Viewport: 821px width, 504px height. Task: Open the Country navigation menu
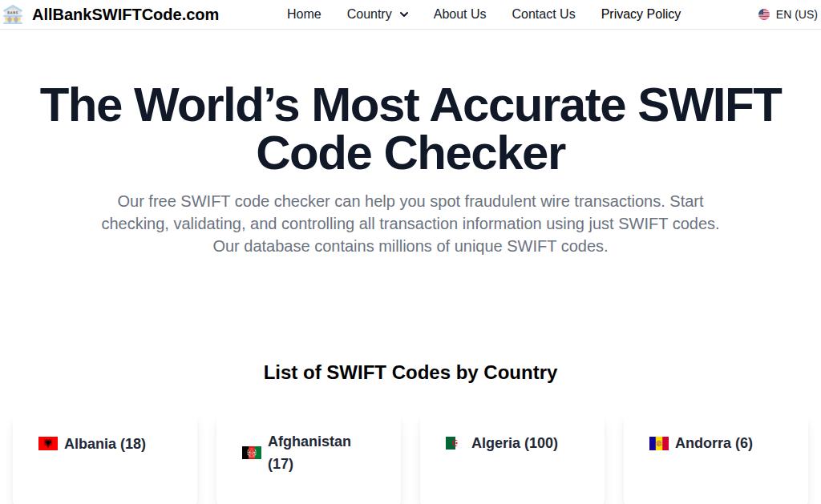[x=370, y=14]
